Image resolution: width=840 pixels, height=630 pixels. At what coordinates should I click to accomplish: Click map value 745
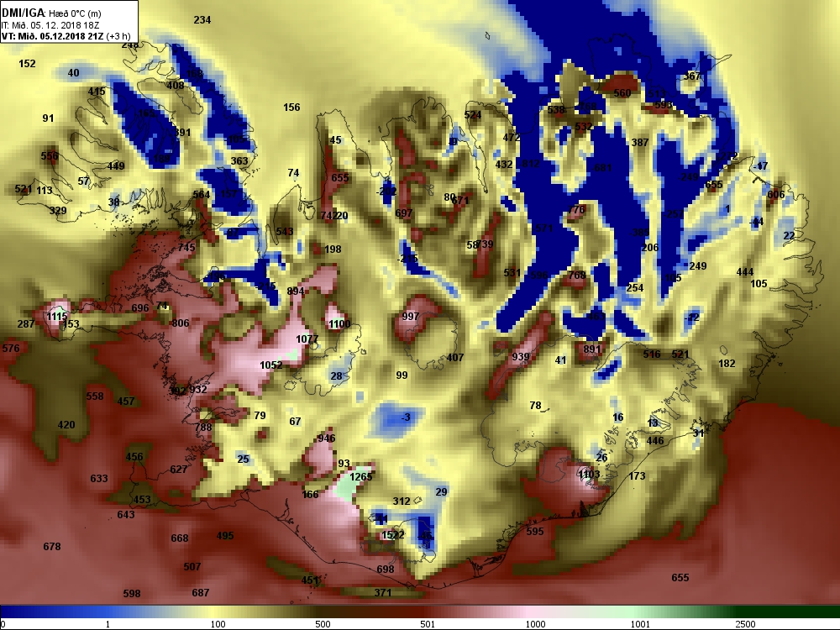click(x=186, y=247)
